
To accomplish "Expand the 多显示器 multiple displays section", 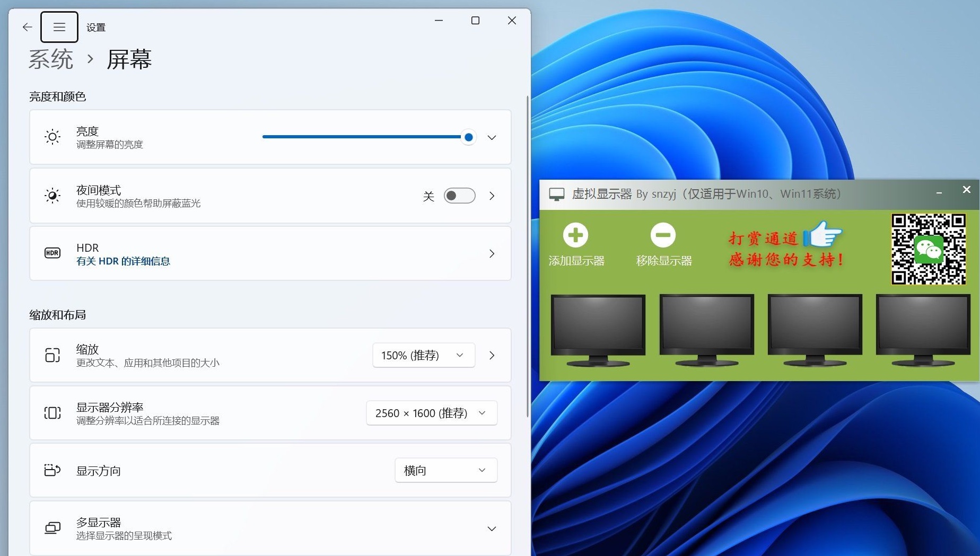I will pos(492,528).
